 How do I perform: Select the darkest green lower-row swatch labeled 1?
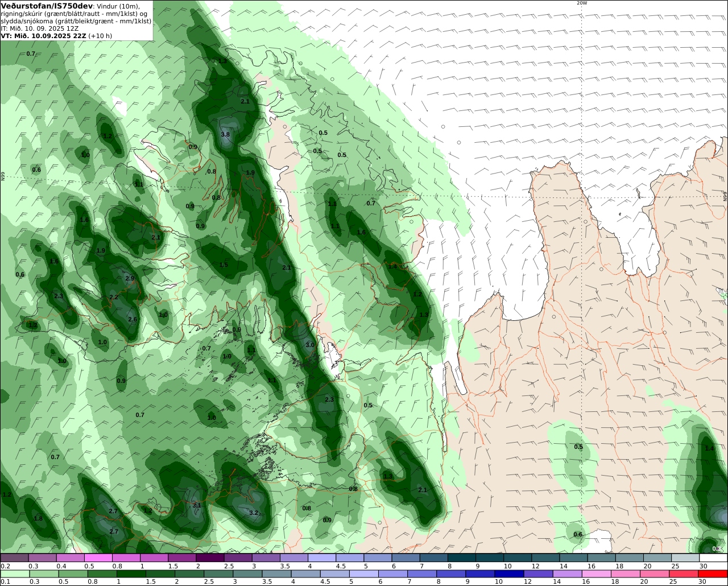pyautogui.click(x=131, y=573)
